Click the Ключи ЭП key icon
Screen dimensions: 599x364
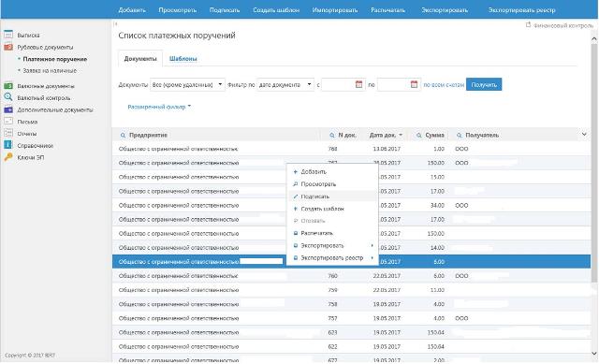click(x=8, y=156)
